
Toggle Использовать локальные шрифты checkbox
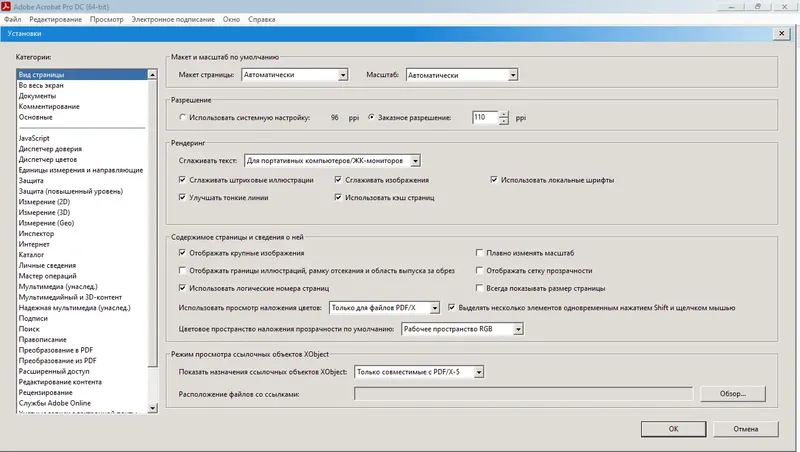[x=493, y=180]
